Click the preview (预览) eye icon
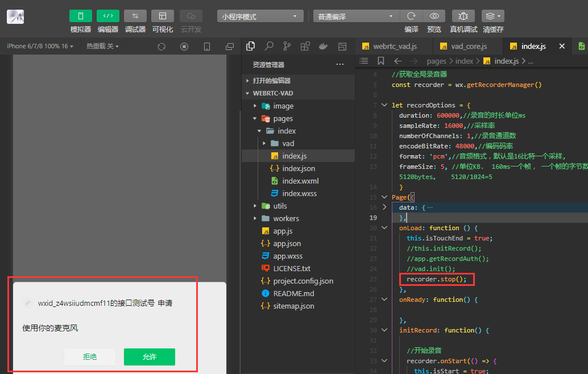 [434, 16]
